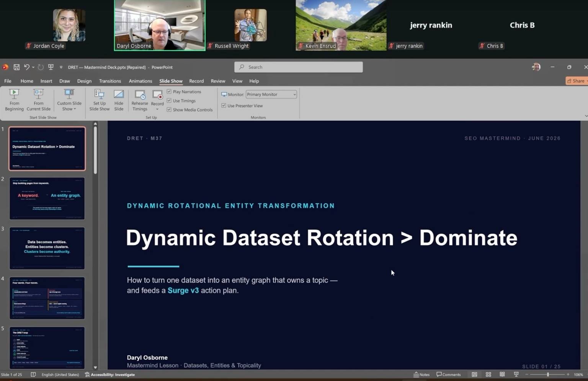588x381 pixels.
Task: Toggle Play Narrations checkbox
Action: pos(169,92)
